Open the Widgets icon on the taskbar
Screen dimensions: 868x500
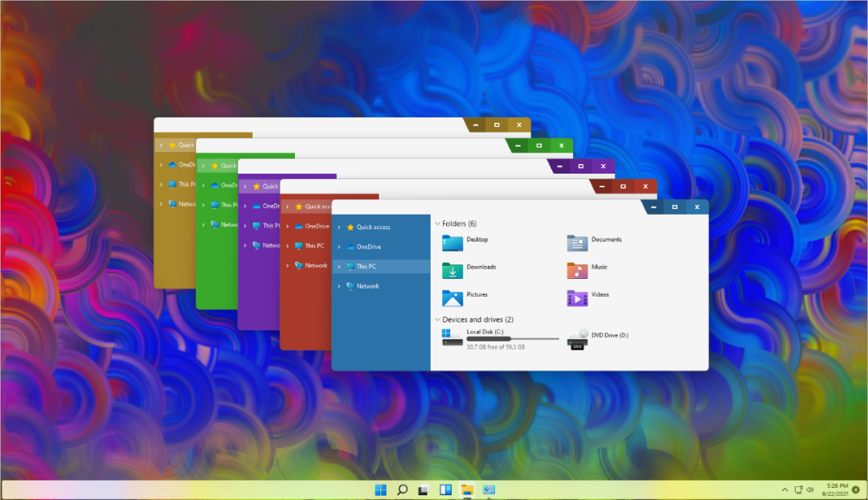(x=445, y=490)
